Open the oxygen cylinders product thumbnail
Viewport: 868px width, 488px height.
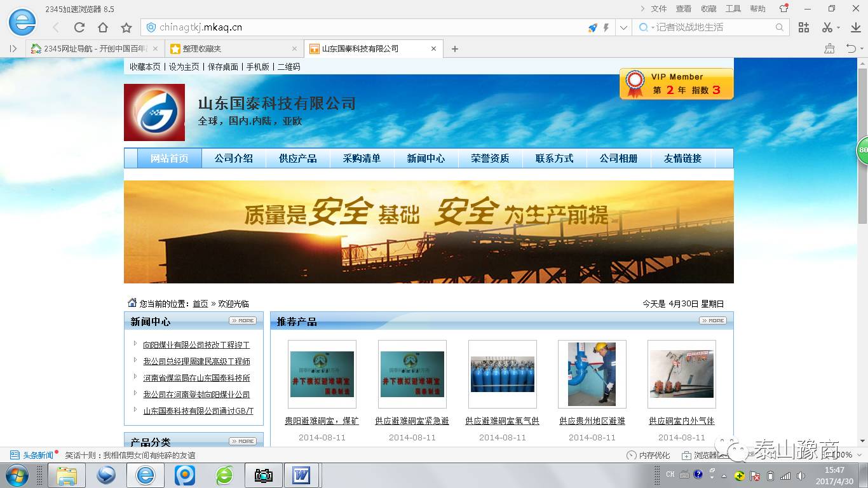503,374
